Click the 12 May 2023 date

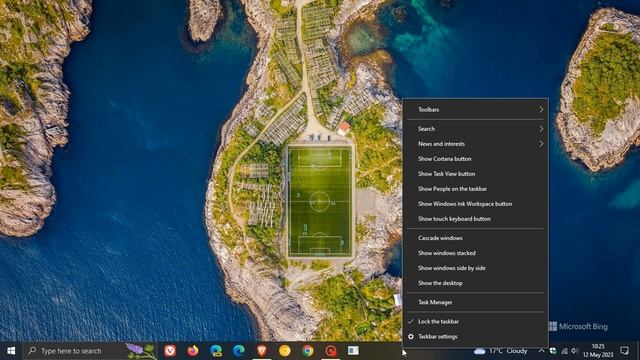click(598, 355)
